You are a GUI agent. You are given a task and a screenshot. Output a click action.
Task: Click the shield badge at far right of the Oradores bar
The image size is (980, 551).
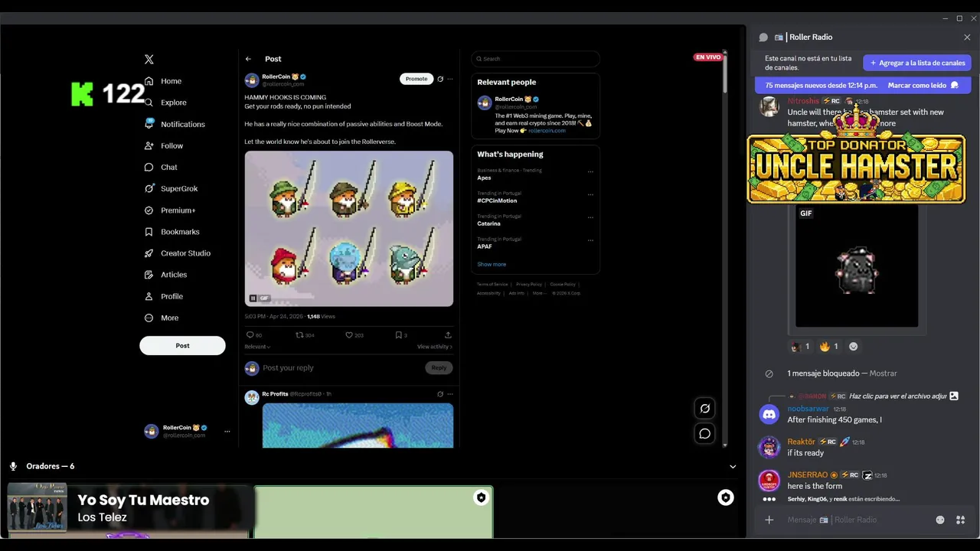pyautogui.click(x=725, y=498)
